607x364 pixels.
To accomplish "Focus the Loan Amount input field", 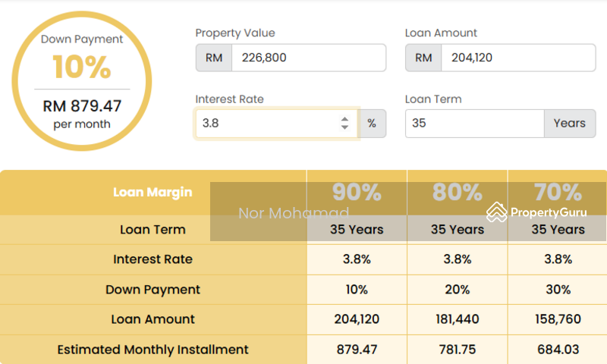I will tap(517, 58).
